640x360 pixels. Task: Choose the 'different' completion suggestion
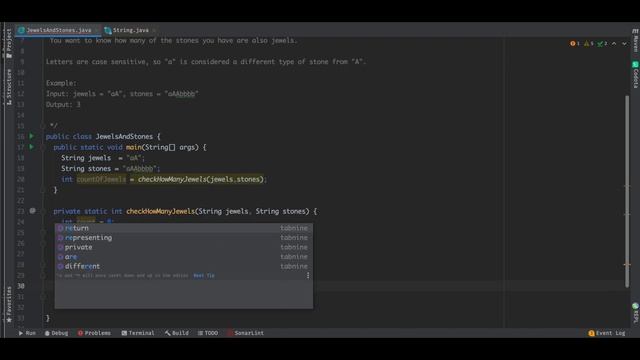tap(184, 266)
